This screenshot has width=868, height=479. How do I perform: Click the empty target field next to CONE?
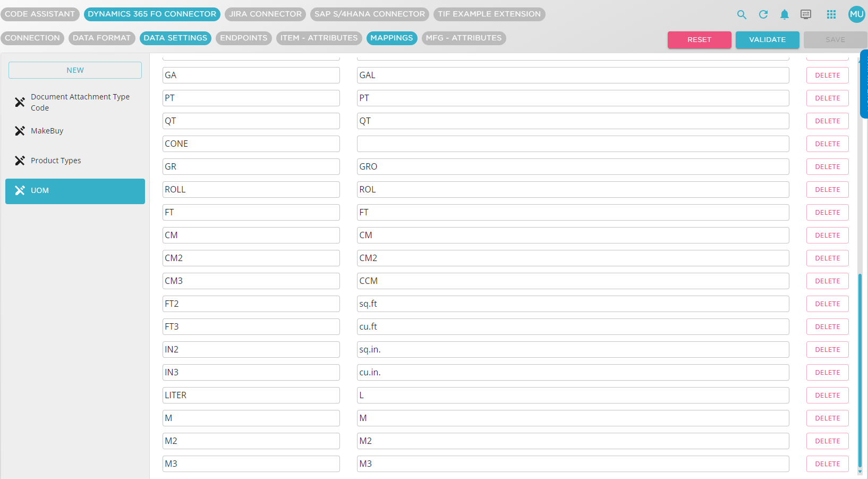(573, 144)
